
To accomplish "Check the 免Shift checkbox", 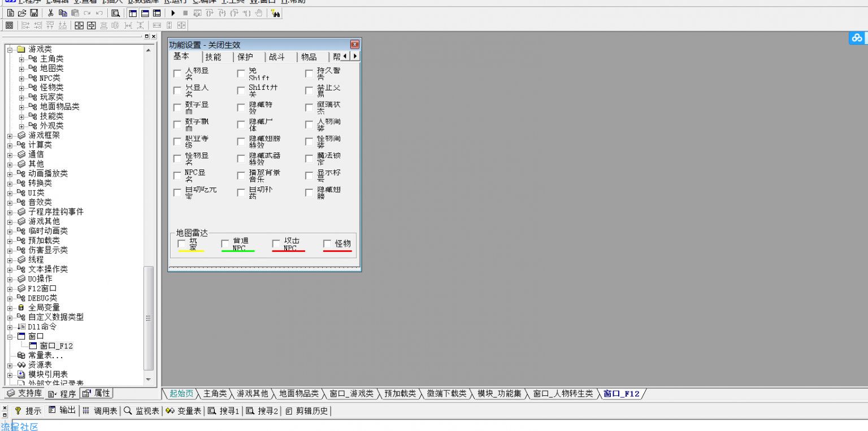I will (241, 74).
